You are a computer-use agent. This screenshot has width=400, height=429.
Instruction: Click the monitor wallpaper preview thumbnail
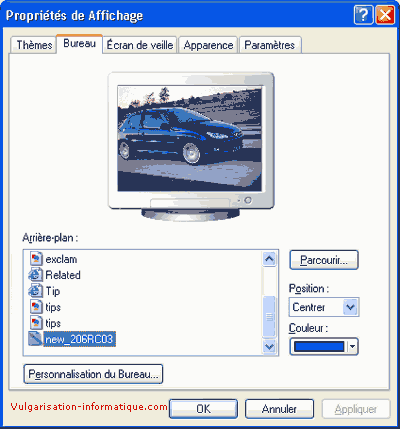189,138
